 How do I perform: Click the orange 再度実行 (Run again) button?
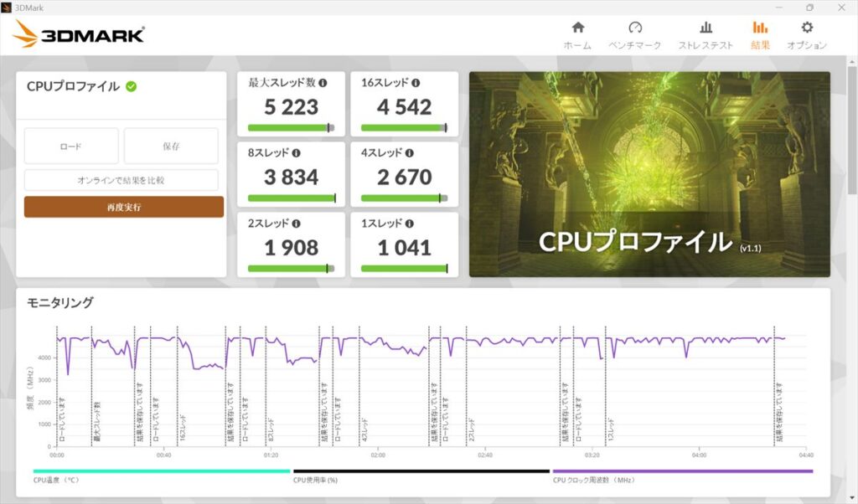pyautogui.click(x=124, y=207)
